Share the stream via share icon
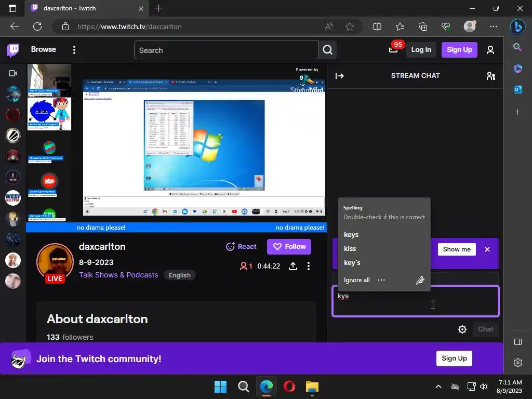532x399 pixels. 293,266
